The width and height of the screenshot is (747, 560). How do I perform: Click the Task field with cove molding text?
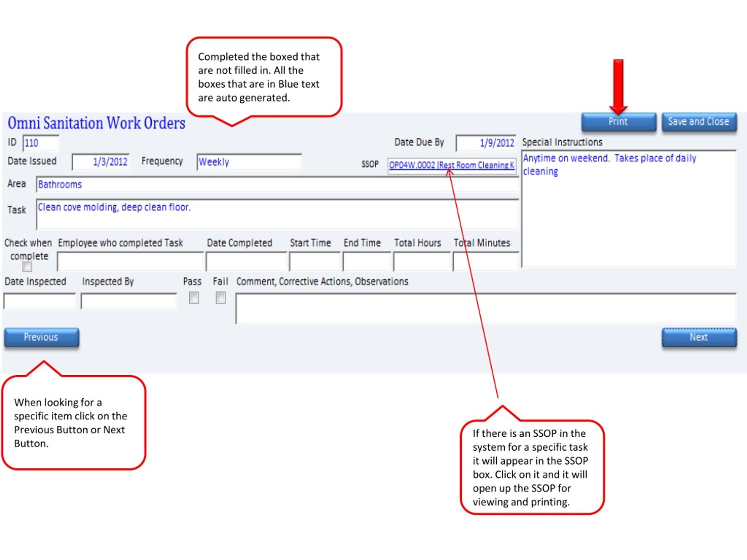277,214
